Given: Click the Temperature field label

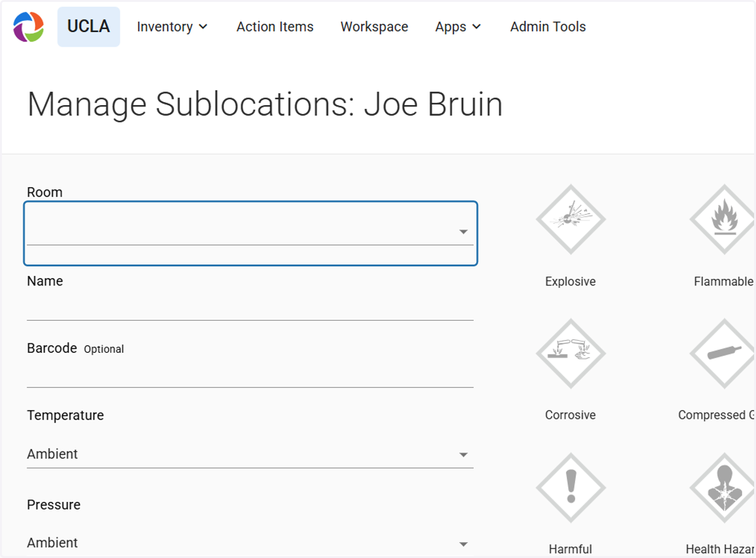Looking at the screenshot, I should click(x=66, y=415).
